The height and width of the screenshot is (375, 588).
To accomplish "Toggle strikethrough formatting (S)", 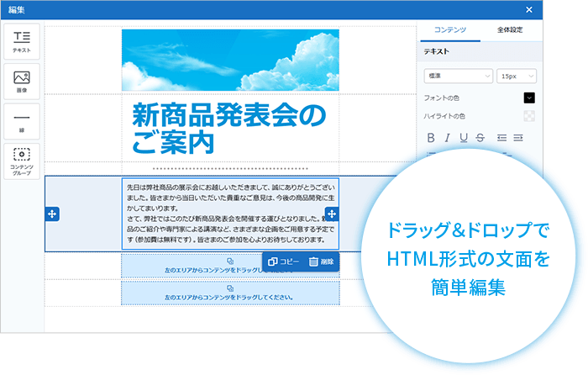I will [480, 138].
